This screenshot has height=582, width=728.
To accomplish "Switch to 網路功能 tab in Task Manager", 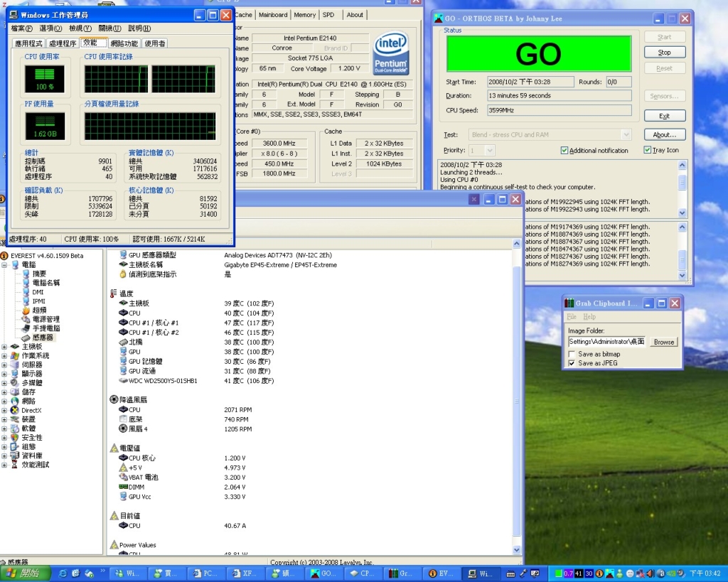I will (124, 43).
